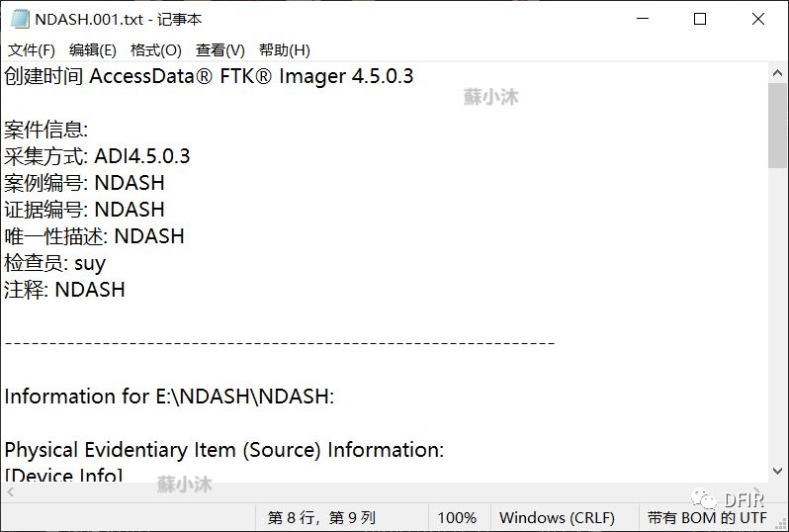Open the 格式(O) menu
Viewport: 789px width, 532px height.
(155, 50)
